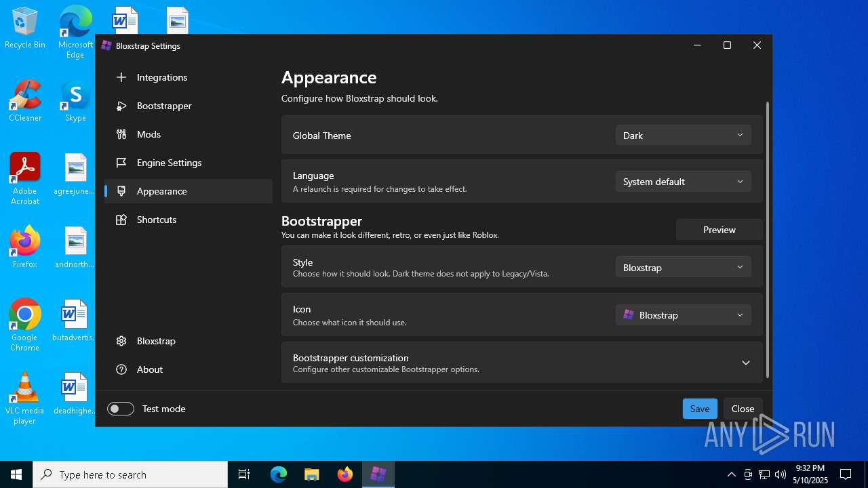This screenshot has height=488, width=868.
Task: Toggle the Test mode switch
Action: (121, 409)
